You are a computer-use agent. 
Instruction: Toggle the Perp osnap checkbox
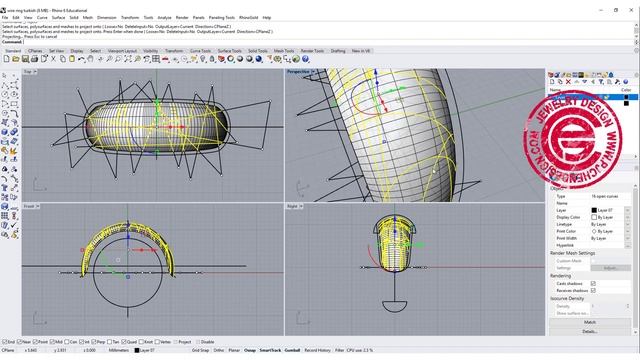[x=94, y=342]
